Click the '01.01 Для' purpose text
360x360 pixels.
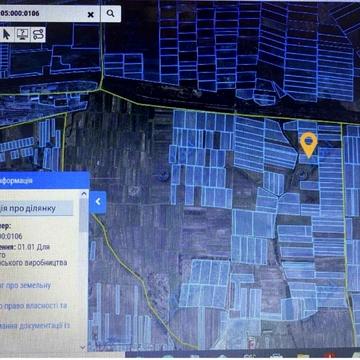click(x=33, y=247)
